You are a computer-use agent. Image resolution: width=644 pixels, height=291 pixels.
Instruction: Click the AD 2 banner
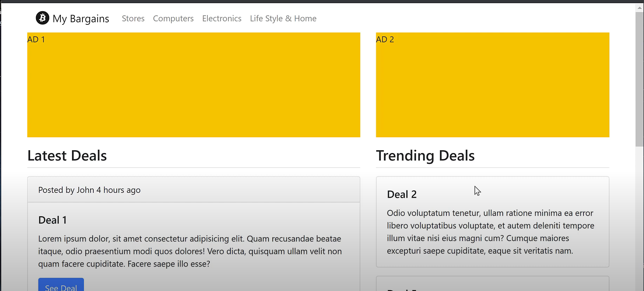492,85
